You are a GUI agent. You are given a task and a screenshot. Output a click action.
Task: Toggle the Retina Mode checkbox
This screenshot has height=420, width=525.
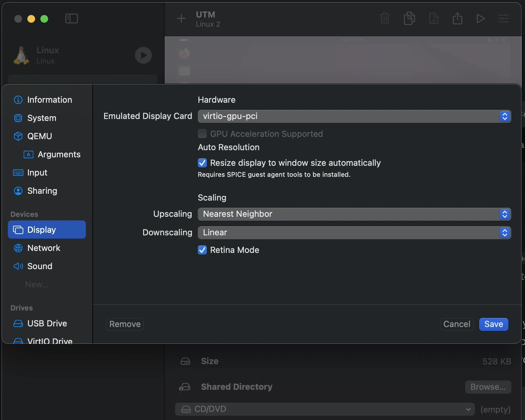click(202, 250)
